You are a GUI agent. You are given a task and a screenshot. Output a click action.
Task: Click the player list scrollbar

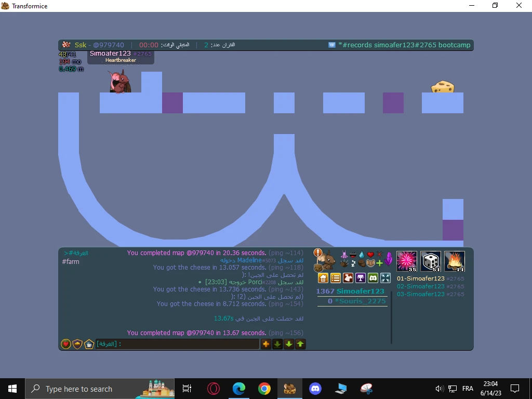[x=392, y=317]
